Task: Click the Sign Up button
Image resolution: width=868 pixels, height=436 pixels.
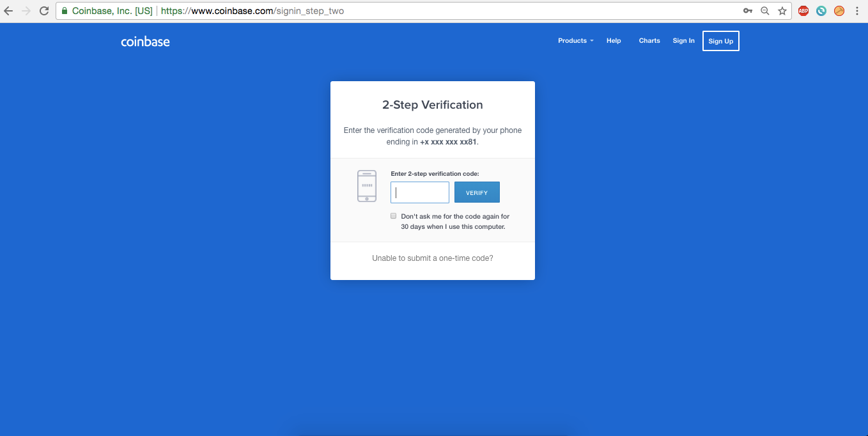Action: pos(721,41)
